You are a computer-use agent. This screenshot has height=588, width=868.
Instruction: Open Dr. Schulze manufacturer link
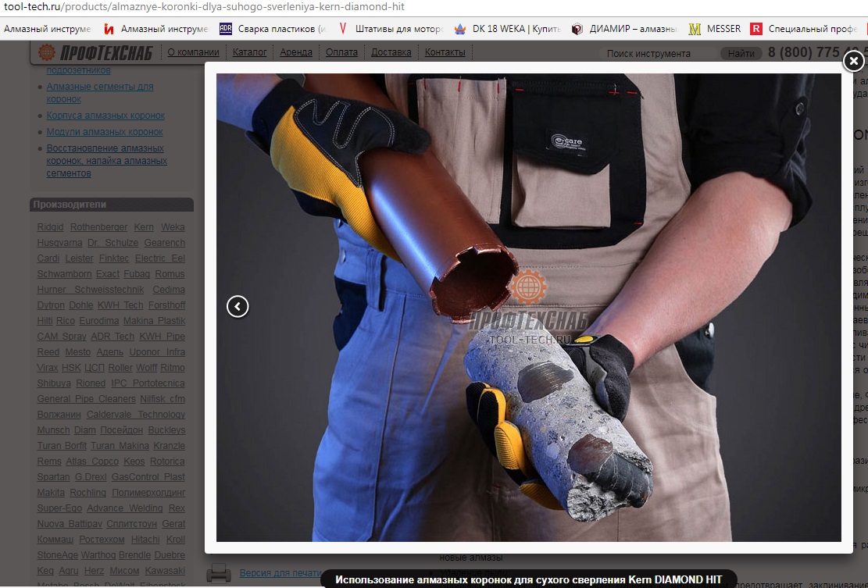[x=113, y=242]
